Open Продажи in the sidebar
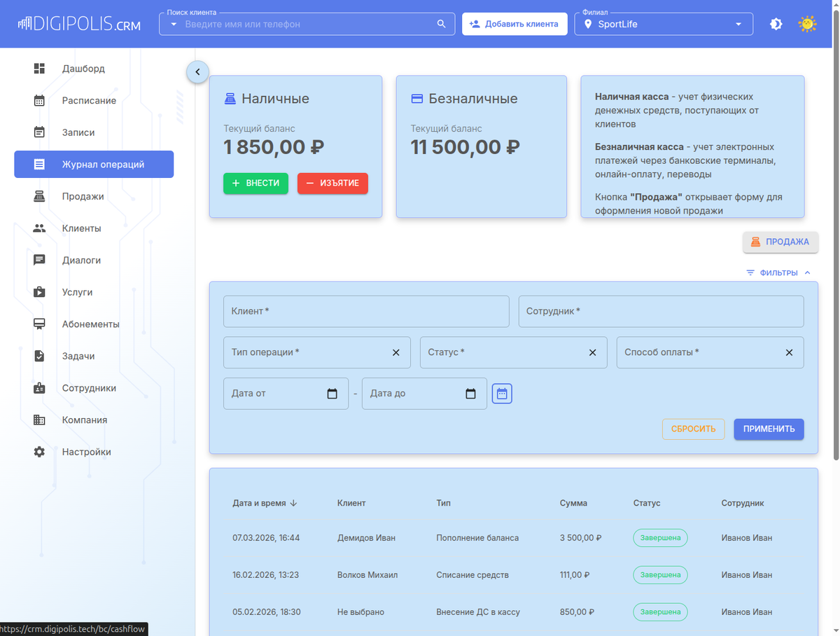The image size is (840, 636). [x=94, y=196]
